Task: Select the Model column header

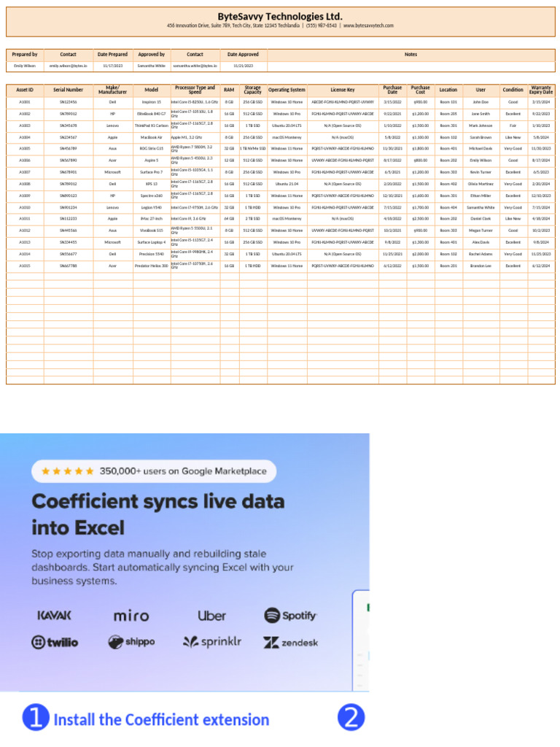Action: (x=152, y=90)
